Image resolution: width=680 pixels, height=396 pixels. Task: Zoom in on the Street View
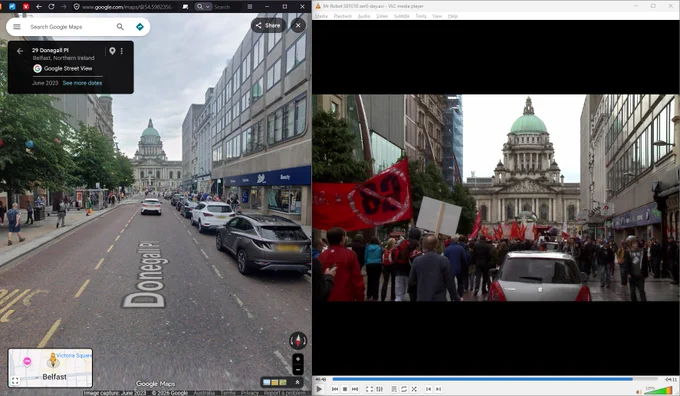point(298,359)
